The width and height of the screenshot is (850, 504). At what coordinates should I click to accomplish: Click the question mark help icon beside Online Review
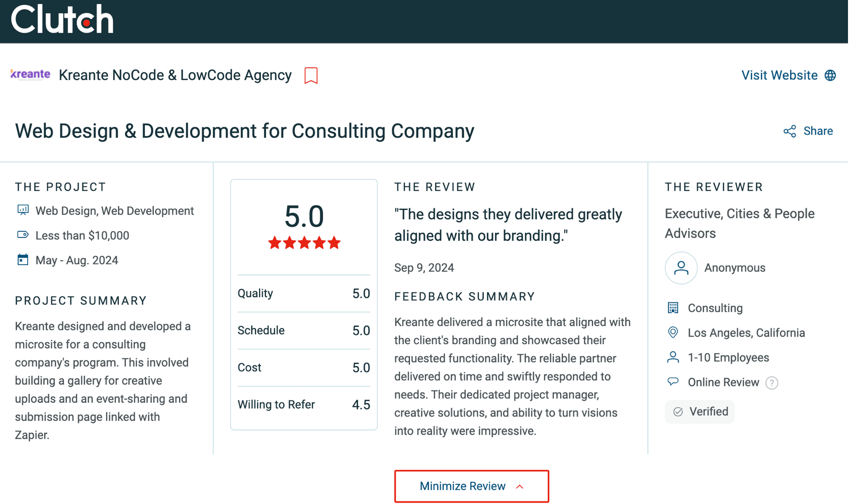point(772,383)
